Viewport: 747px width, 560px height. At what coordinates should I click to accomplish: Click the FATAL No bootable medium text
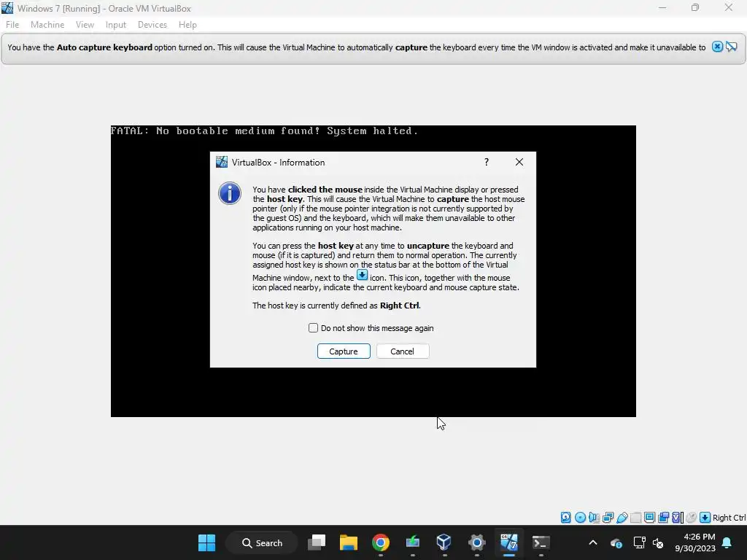coord(264,131)
